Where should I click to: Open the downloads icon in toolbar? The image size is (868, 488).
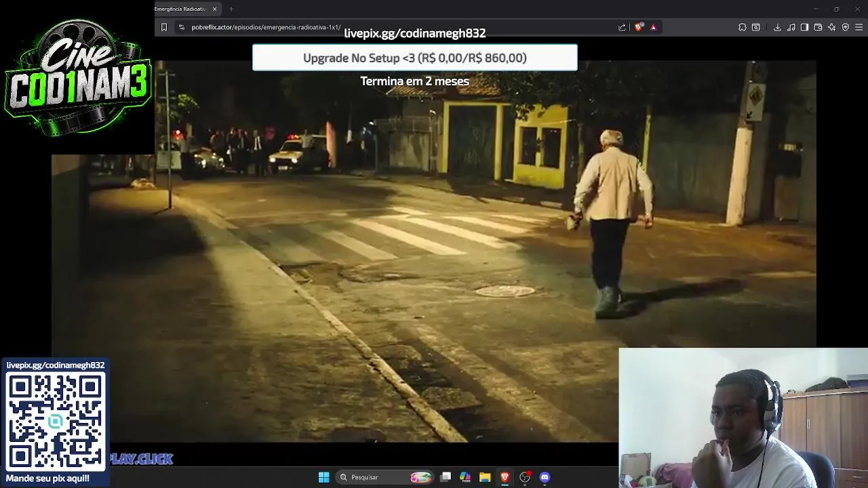pos(777,27)
